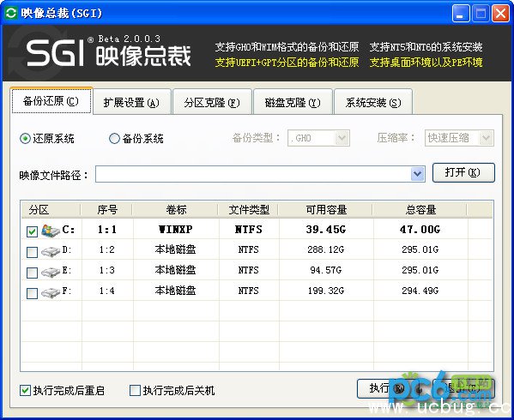Viewport: 514px width, 420px height.
Task: Click the 1:4 sequence number cell
Action: pyautogui.click(x=107, y=291)
